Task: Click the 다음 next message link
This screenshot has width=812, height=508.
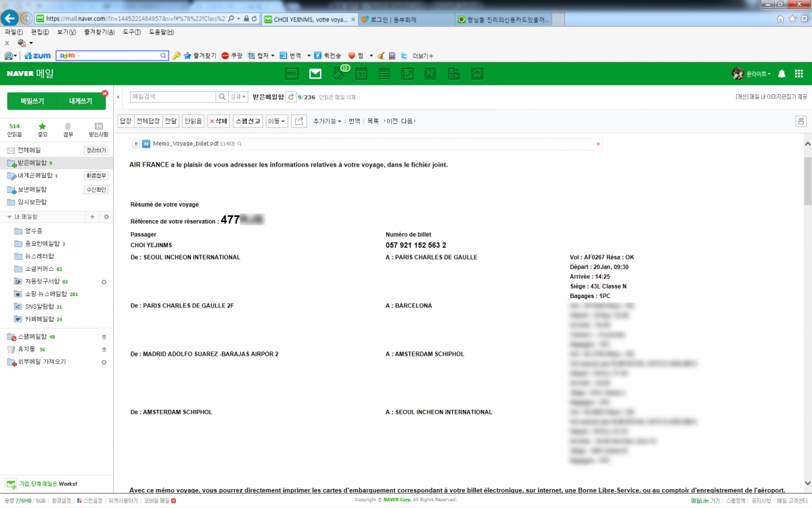Action: pos(408,121)
